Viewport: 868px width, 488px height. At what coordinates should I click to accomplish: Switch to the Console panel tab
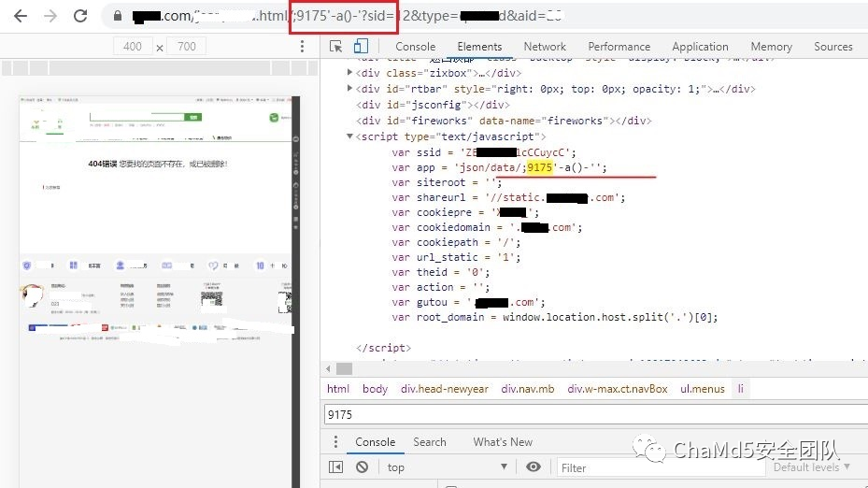[x=415, y=47]
